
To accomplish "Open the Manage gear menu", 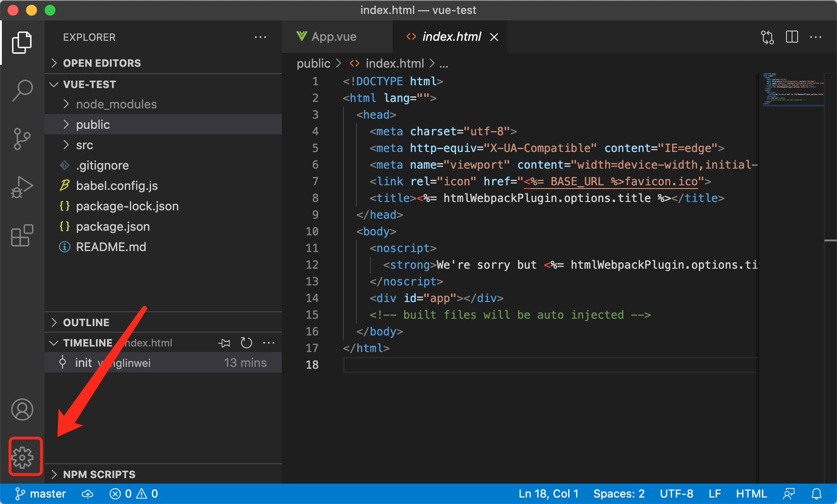I will tap(22, 458).
